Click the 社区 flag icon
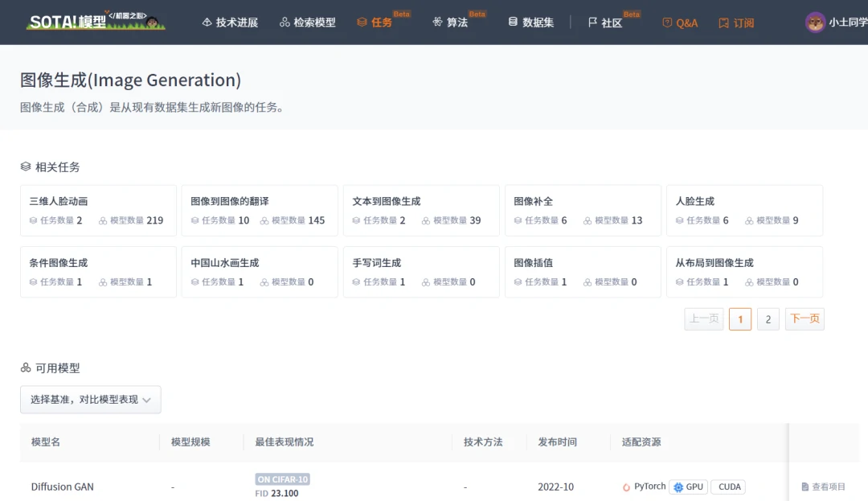The image size is (868, 501). click(592, 23)
